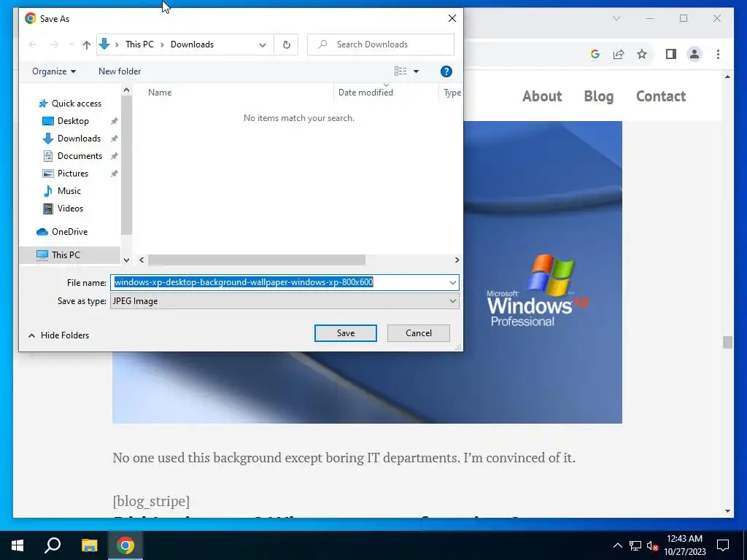Viewport: 747px width, 560px height.
Task: Click the Save button
Action: [345, 333]
